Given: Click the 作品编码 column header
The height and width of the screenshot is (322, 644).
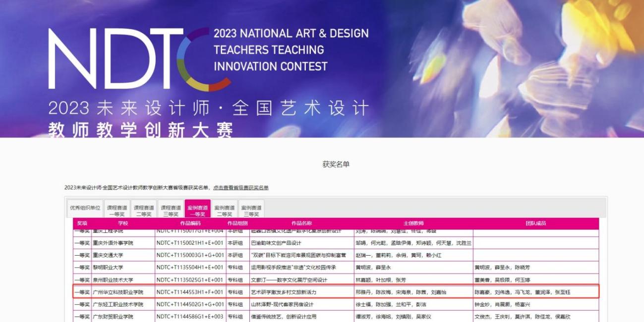Looking at the screenshot, I should pyautogui.click(x=190, y=223).
